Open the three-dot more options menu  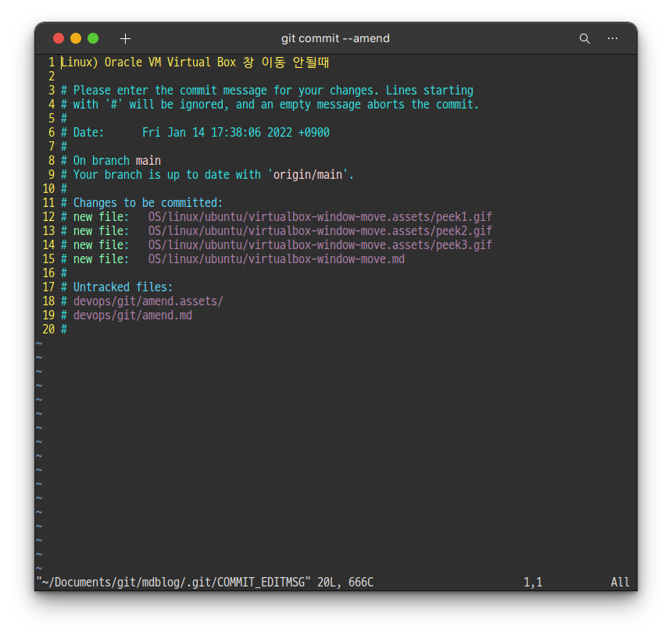tap(613, 38)
